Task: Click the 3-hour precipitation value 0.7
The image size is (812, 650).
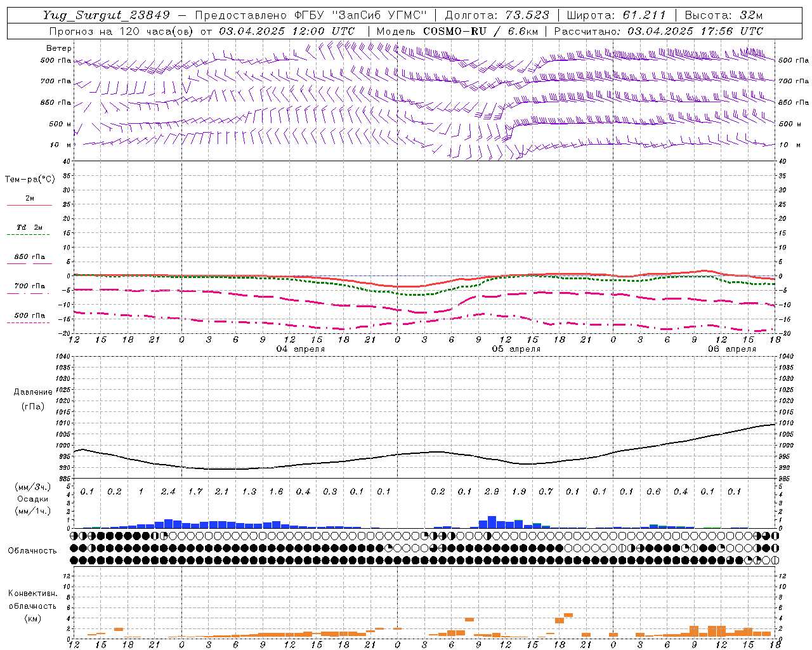Action: [x=546, y=491]
